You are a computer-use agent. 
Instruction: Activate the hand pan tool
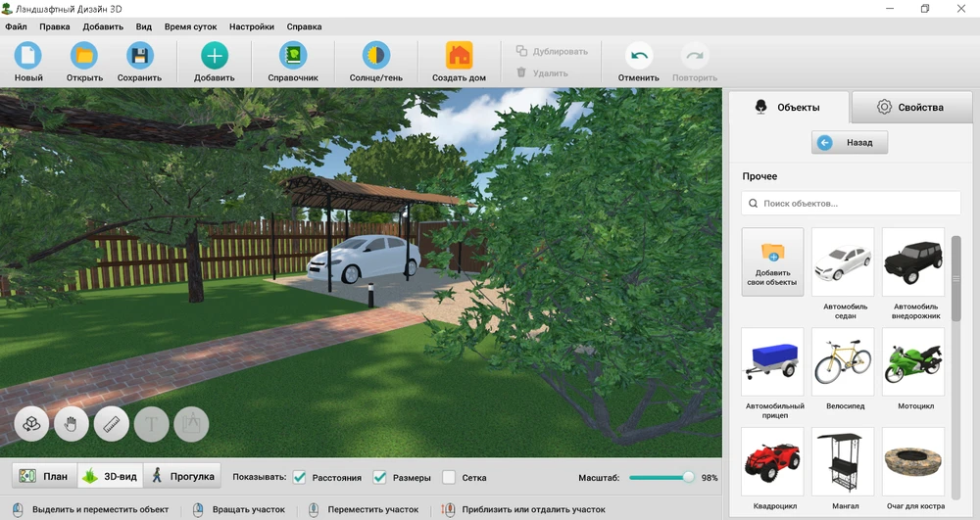click(72, 424)
